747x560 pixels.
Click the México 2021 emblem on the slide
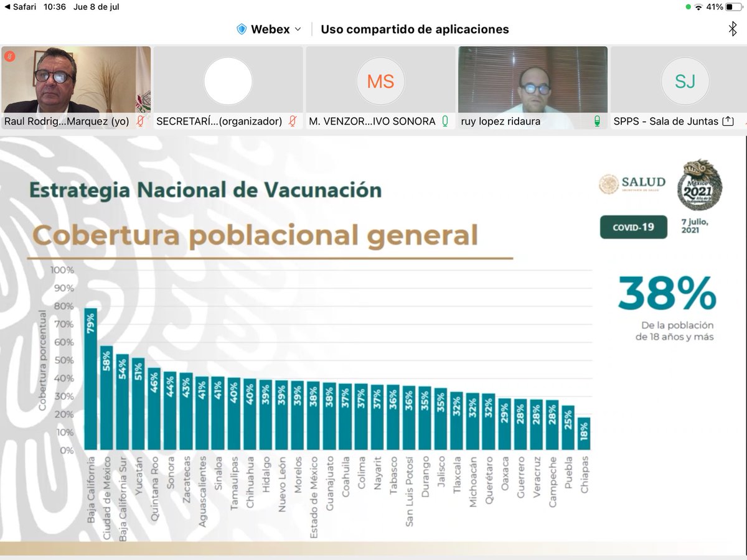coord(700,184)
